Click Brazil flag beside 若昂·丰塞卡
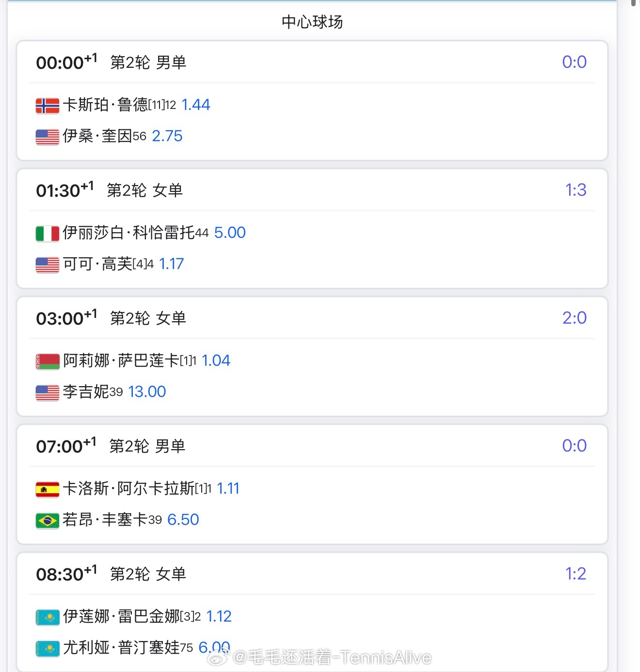The height and width of the screenshot is (672, 640). point(47,520)
